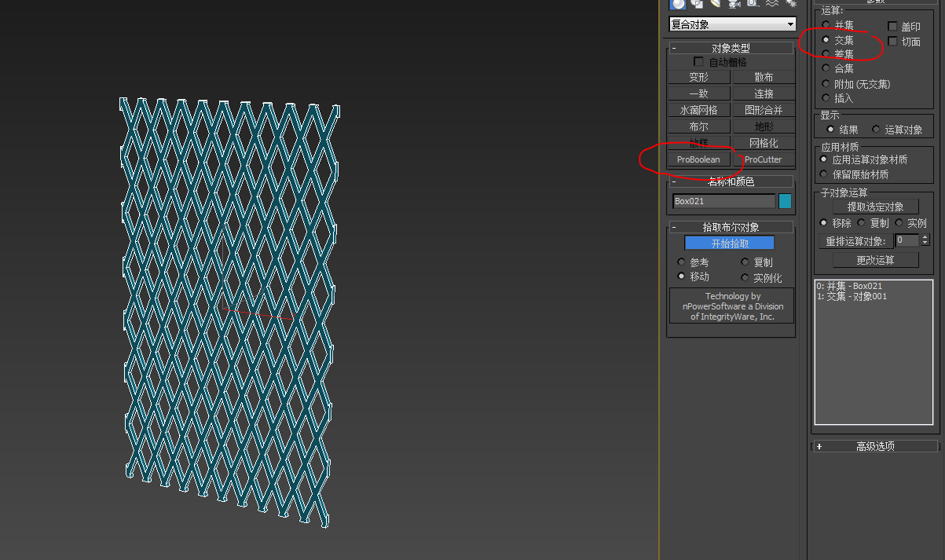Collapse the 名称和颜色 rollout
Viewport: 945px width, 560px height.
(731, 181)
